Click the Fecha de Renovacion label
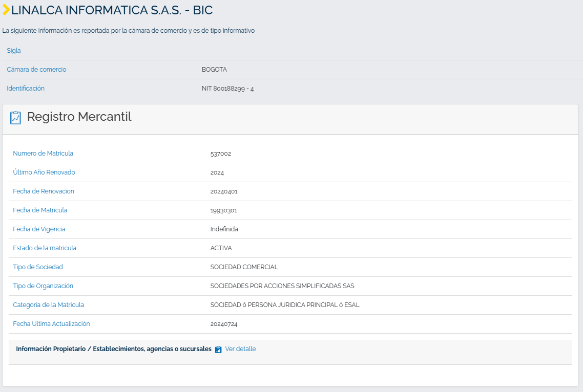 click(44, 191)
